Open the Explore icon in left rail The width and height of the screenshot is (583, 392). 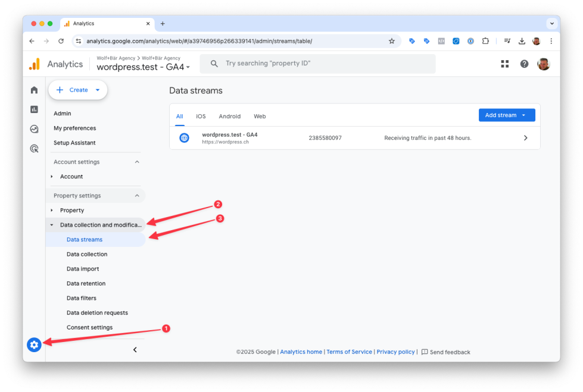click(x=34, y=129)
